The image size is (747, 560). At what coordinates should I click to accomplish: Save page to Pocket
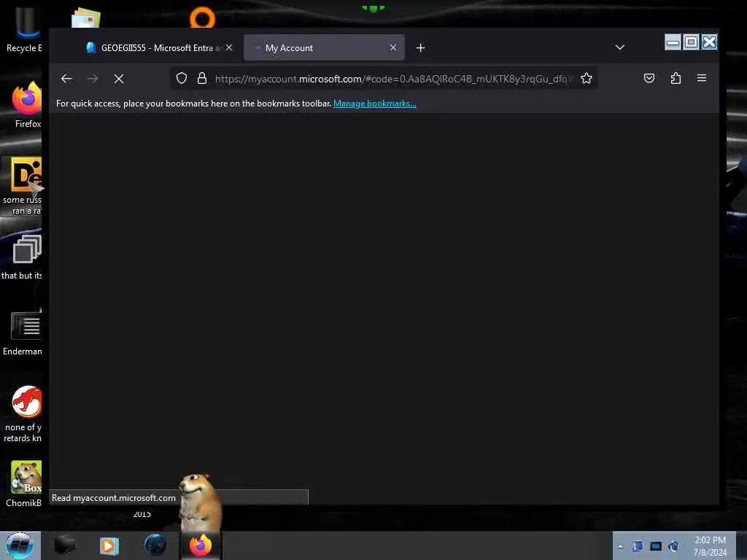pos(649,78)
